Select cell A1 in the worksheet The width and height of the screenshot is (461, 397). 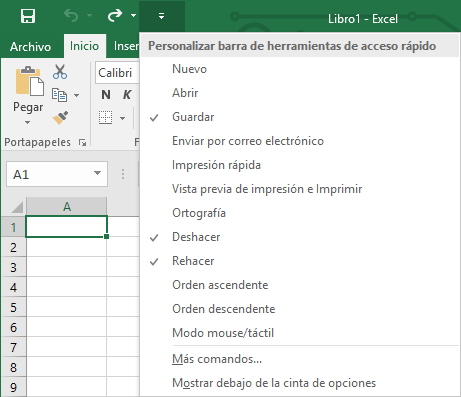coord(66,227)
